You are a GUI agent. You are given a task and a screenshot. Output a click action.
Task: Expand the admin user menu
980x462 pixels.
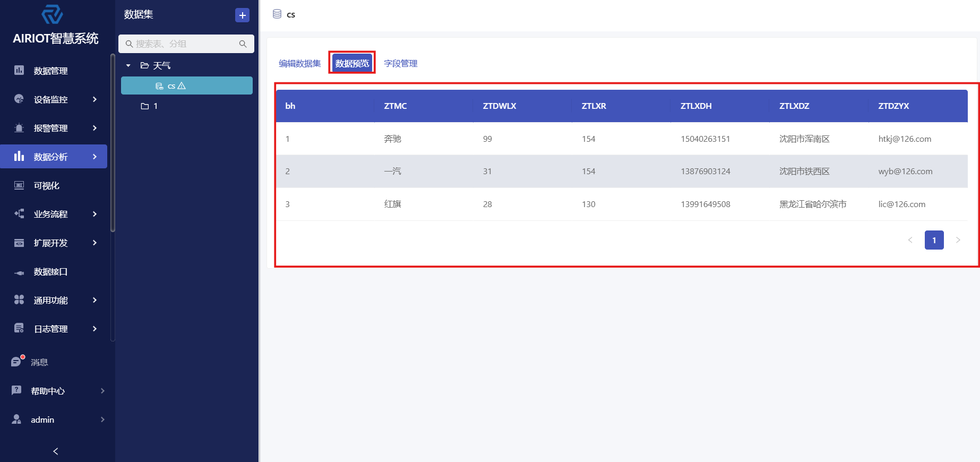click(x=102, y=420)
